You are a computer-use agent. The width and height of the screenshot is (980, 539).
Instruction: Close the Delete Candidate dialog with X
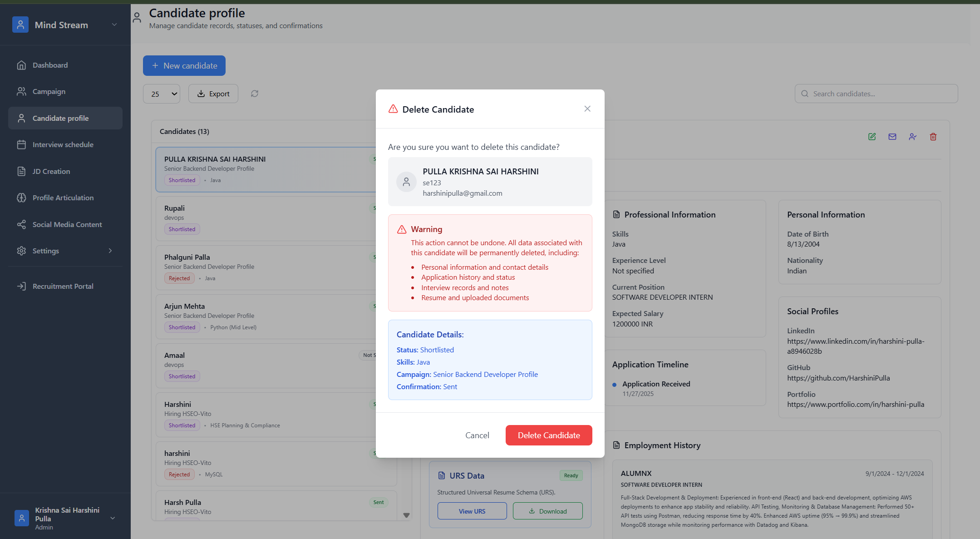pyautogui.click(x=587, y=109)
